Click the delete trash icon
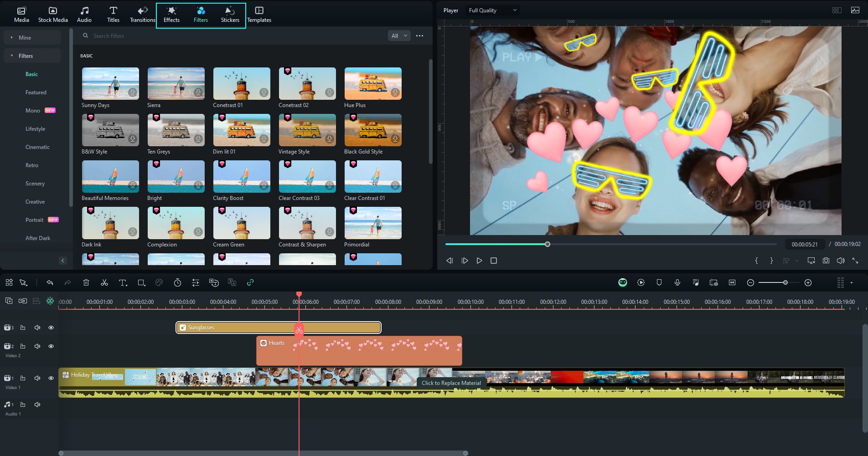This screenshot has width=868, height=456. click(86, 282)
